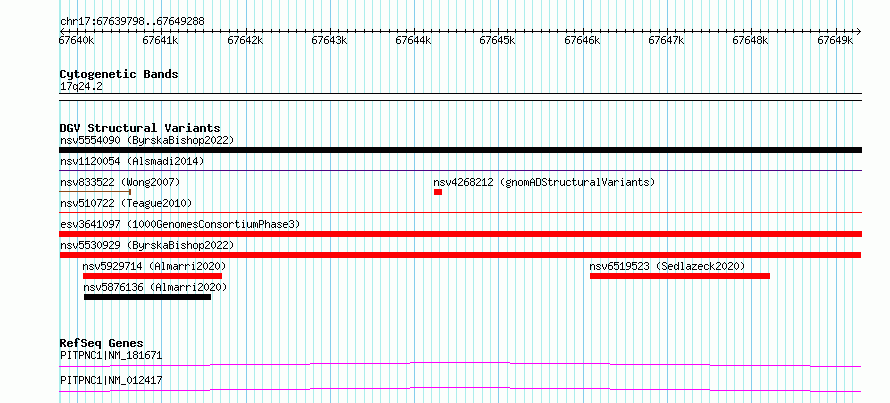The image size is (890, 403).
Task: Select the 17q24.2 band label
Action: point(81,86)
